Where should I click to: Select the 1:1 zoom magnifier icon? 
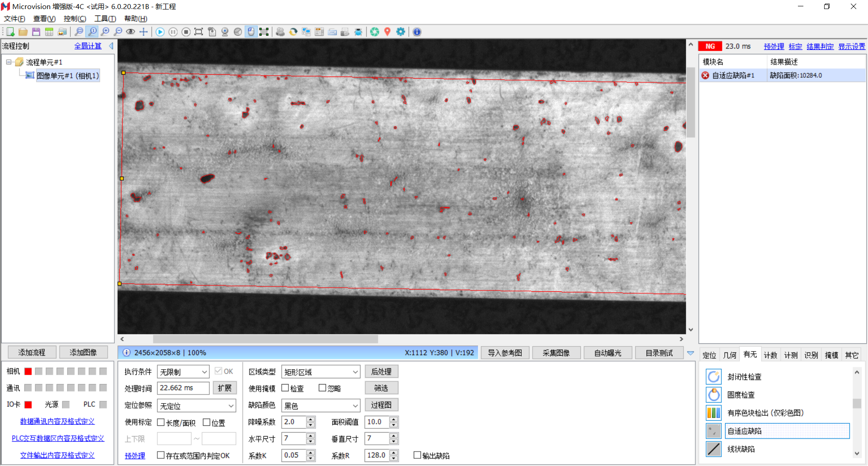(92, 32)
